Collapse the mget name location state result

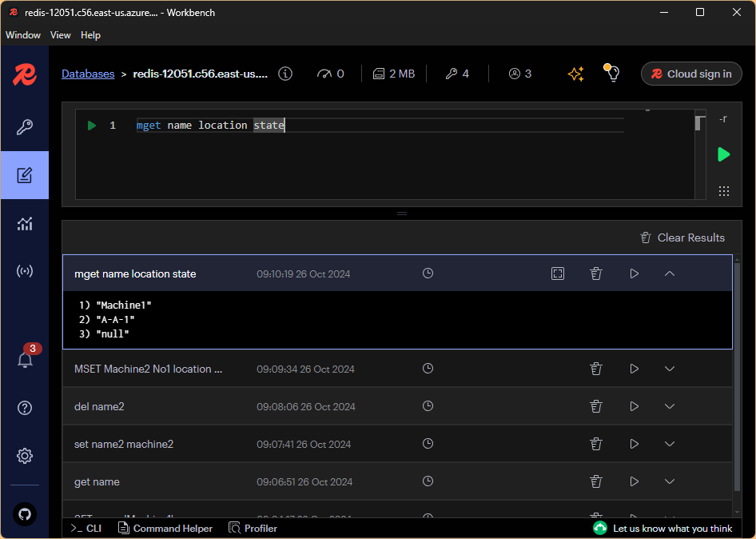coord(669,273)
